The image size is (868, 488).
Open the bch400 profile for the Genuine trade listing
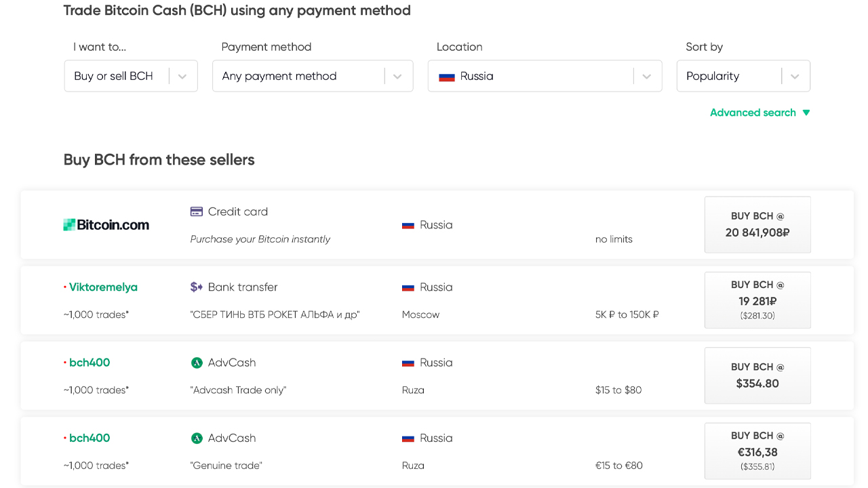tap(90, 438)
